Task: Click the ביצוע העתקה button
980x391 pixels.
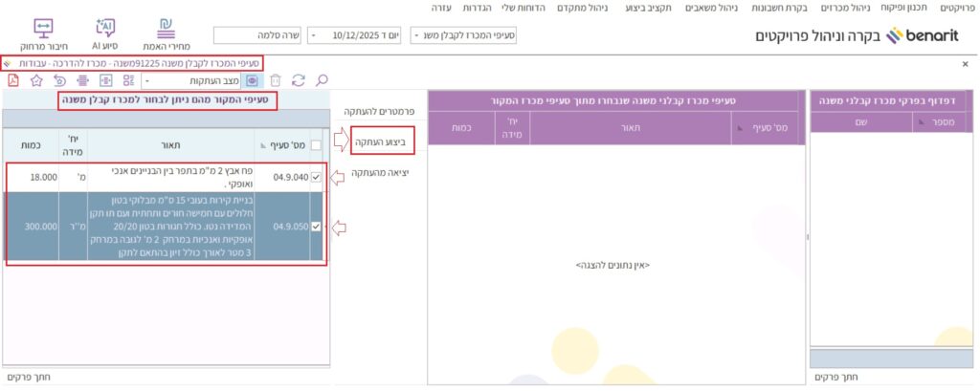Action: (x=381, y=141)
